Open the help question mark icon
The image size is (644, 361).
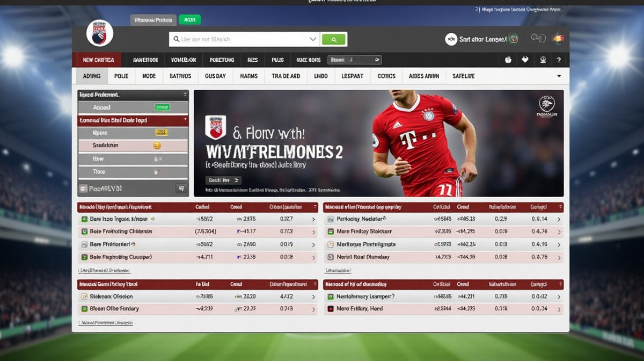[559, 60]
